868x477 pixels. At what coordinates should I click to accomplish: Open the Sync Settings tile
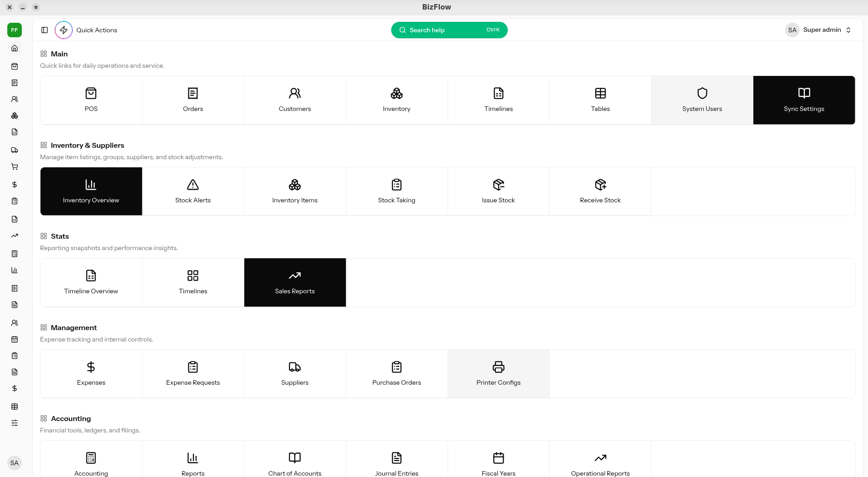point(804,100)
